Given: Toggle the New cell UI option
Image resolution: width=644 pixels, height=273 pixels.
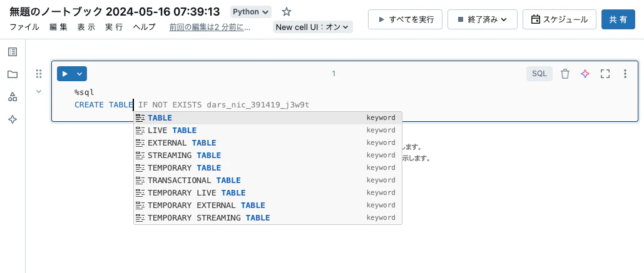Looking at the screenshot, I should [x=312, y=27].
